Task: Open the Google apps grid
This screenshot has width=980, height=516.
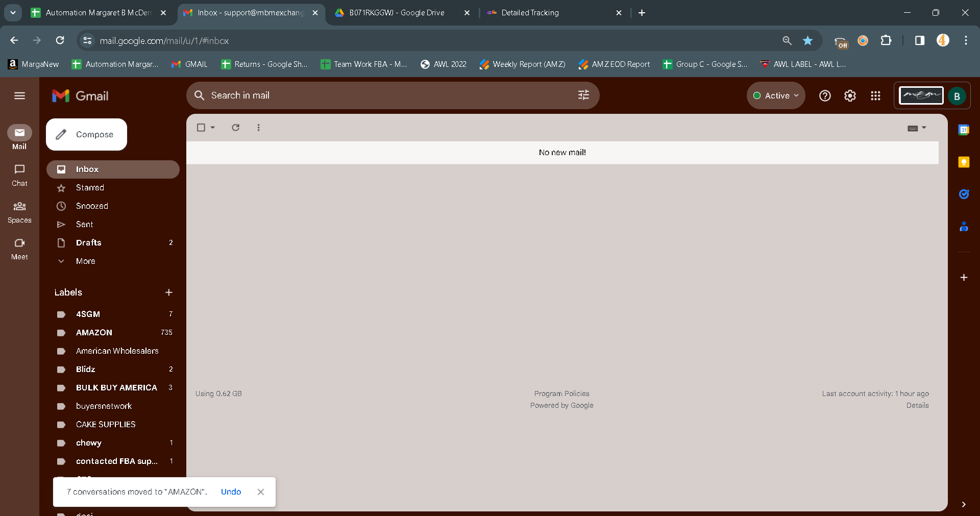Action: tap(875, 95)
